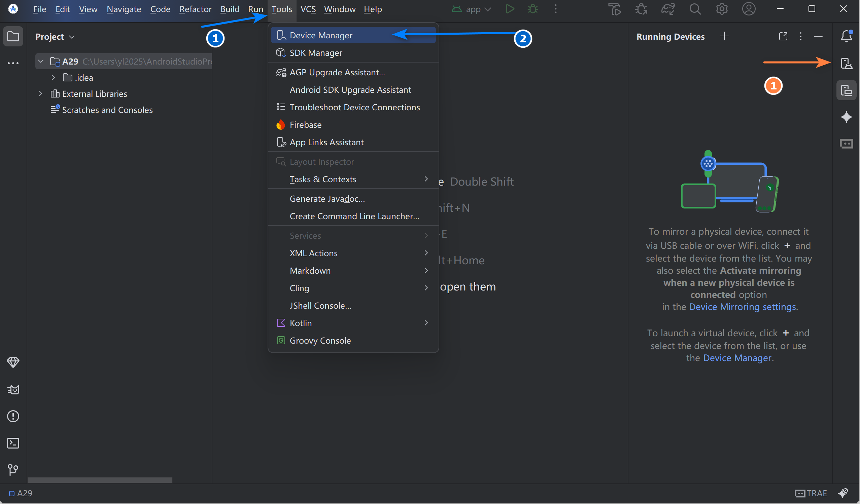860x504 pixels.
Task: Open the Notifications bell icon
Action: pyautogui.click(x=846, y=36)
